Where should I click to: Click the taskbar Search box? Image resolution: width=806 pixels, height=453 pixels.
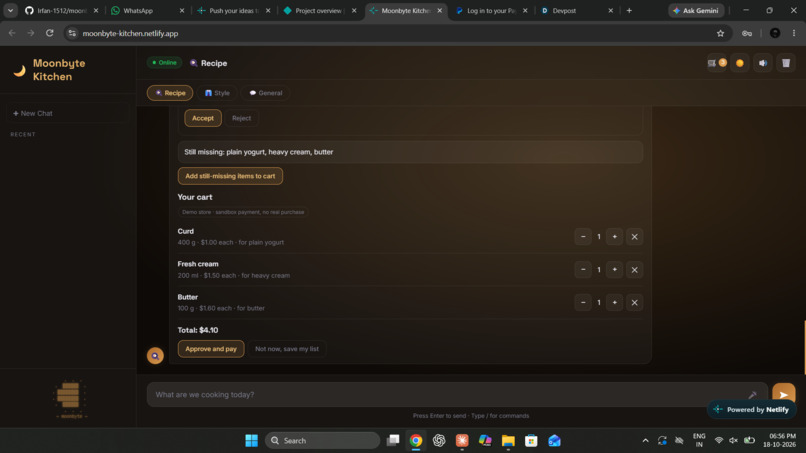(x=322, y=441)
